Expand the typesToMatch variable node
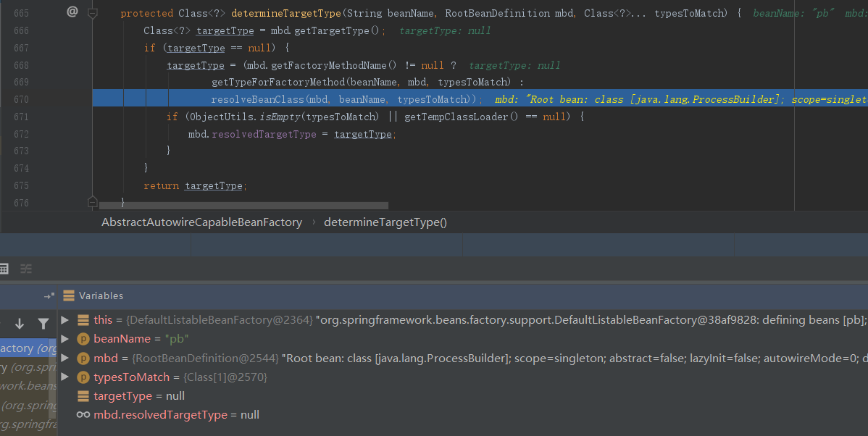This screenshot has height=436, width=868. coord(65,377)
